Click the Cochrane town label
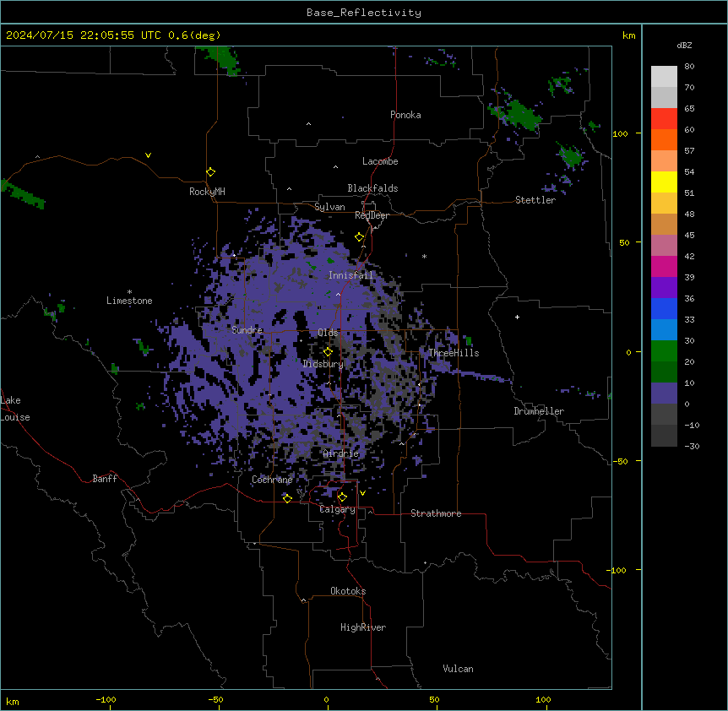This screenshot has height=711, width=728. pyautogui.click(x=272, y=480)
